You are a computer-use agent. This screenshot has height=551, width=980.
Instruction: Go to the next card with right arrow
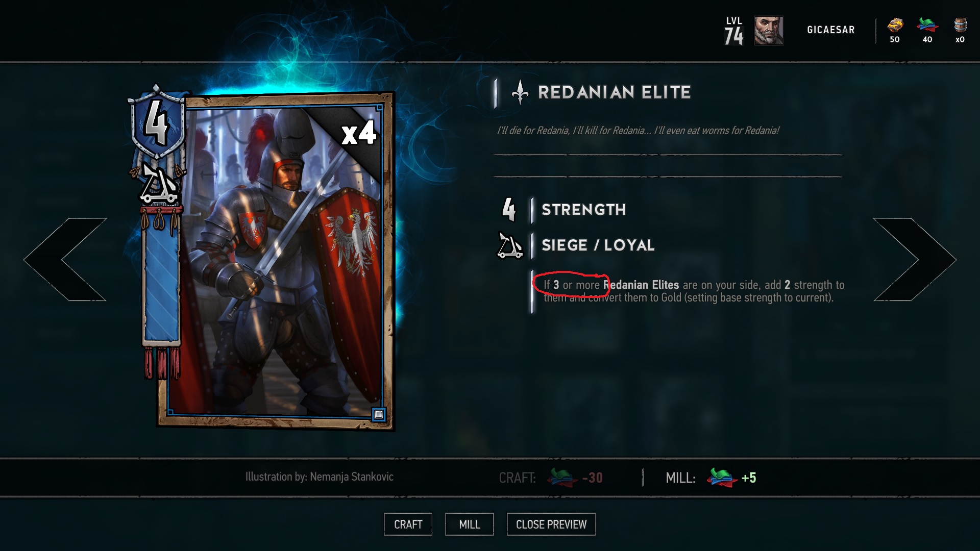tap(915, 260)
